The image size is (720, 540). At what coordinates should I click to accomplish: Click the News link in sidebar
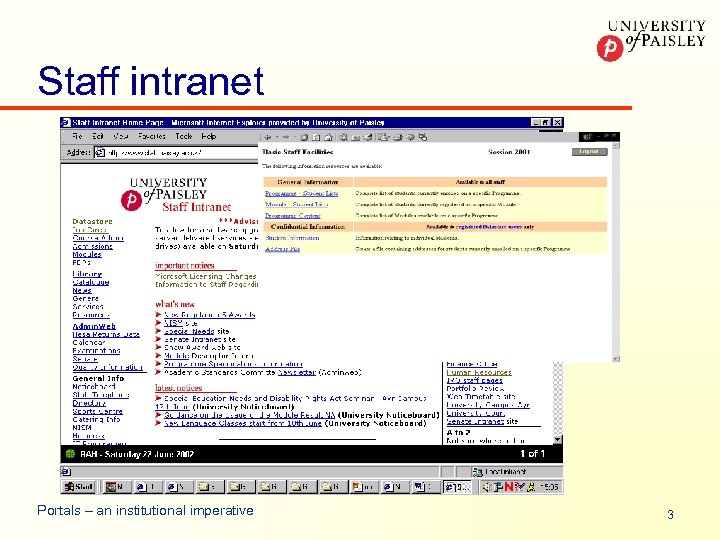[x=82, y=291]
